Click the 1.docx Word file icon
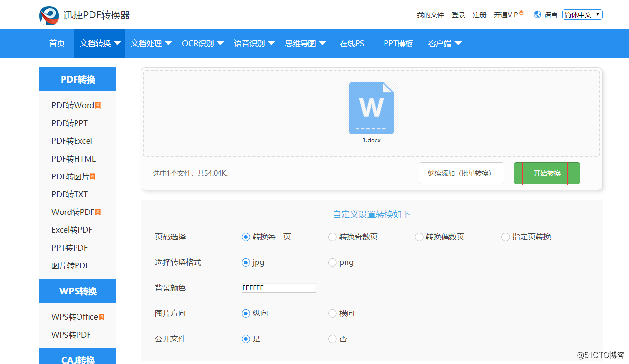 [x=372, y=108]
